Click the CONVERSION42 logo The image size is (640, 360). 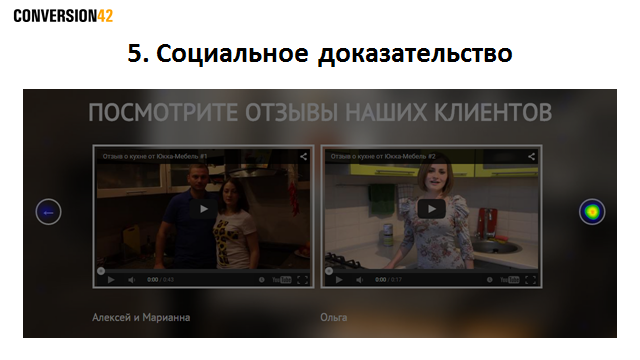[x=63, y=16]
